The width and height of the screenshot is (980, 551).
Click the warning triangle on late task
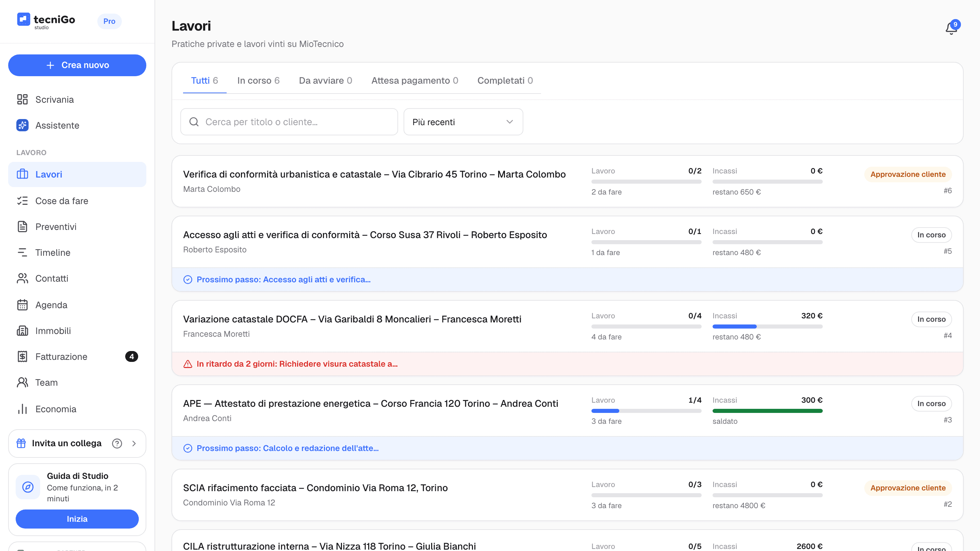[188, 364]
